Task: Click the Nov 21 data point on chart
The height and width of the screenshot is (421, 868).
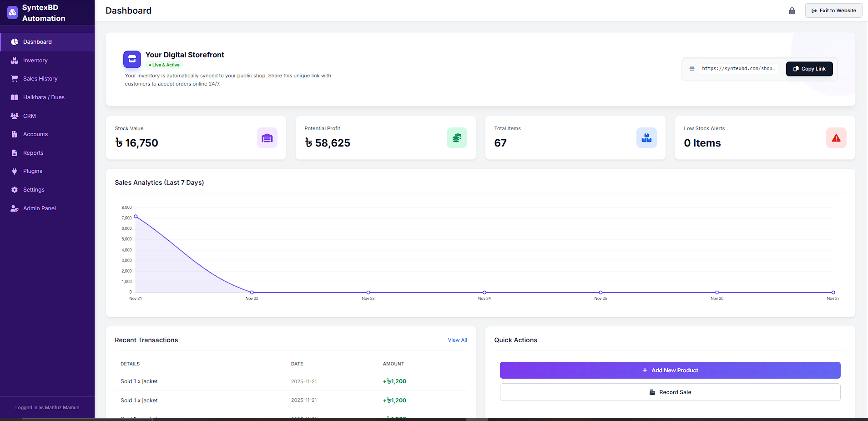Action: (x=136, y=217)
